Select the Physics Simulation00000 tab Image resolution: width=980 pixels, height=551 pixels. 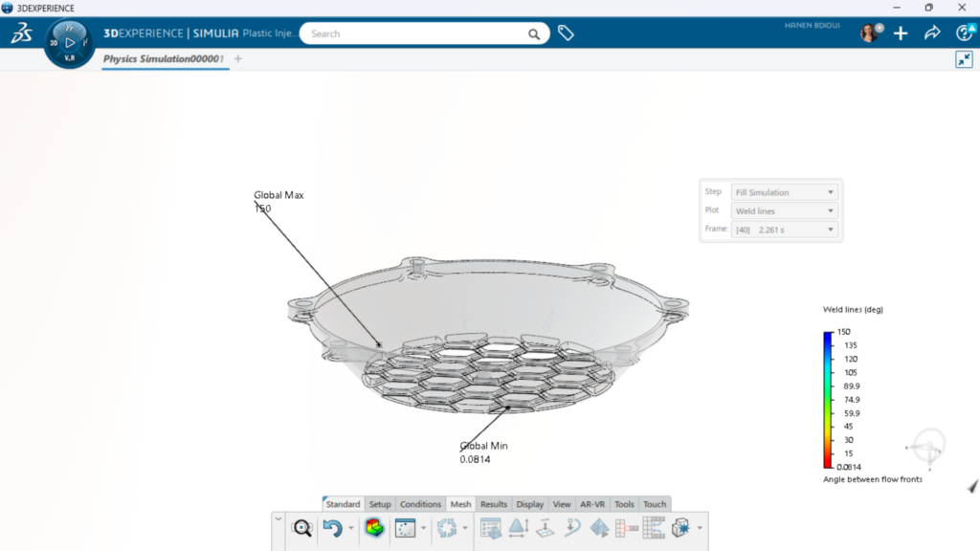pos(163,58)
